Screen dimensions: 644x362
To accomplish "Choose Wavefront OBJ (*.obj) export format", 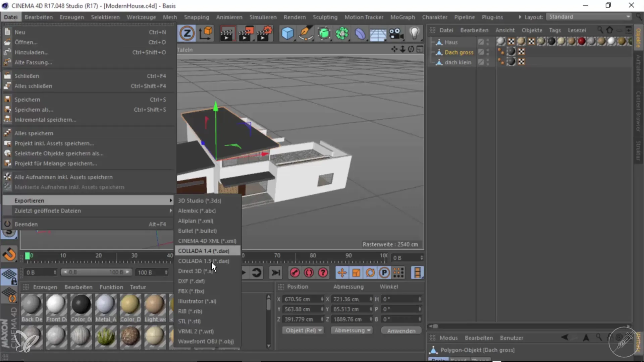I will [208, 341].
